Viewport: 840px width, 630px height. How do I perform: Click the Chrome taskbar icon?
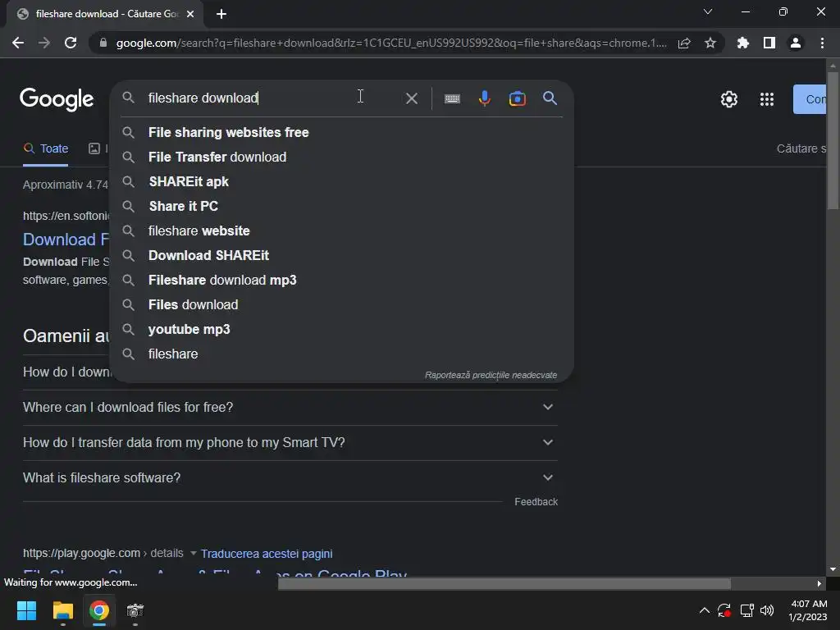coord(99,610)
